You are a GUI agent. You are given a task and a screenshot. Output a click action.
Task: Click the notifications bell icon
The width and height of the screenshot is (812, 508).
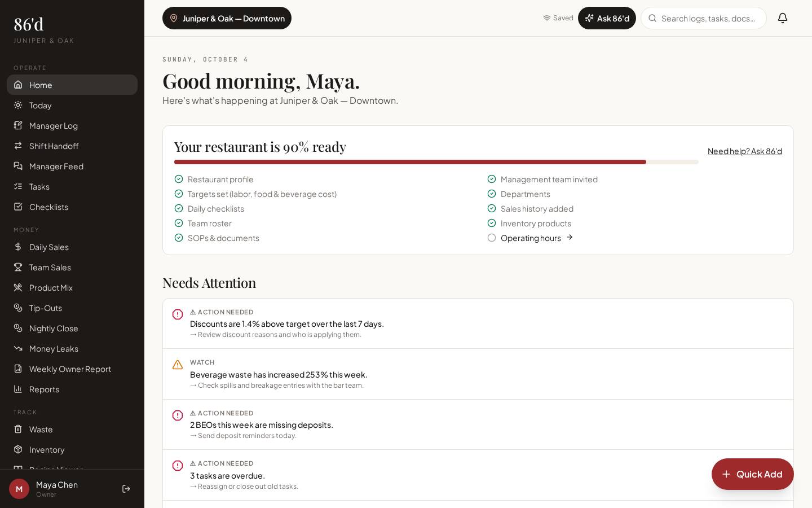783,18
